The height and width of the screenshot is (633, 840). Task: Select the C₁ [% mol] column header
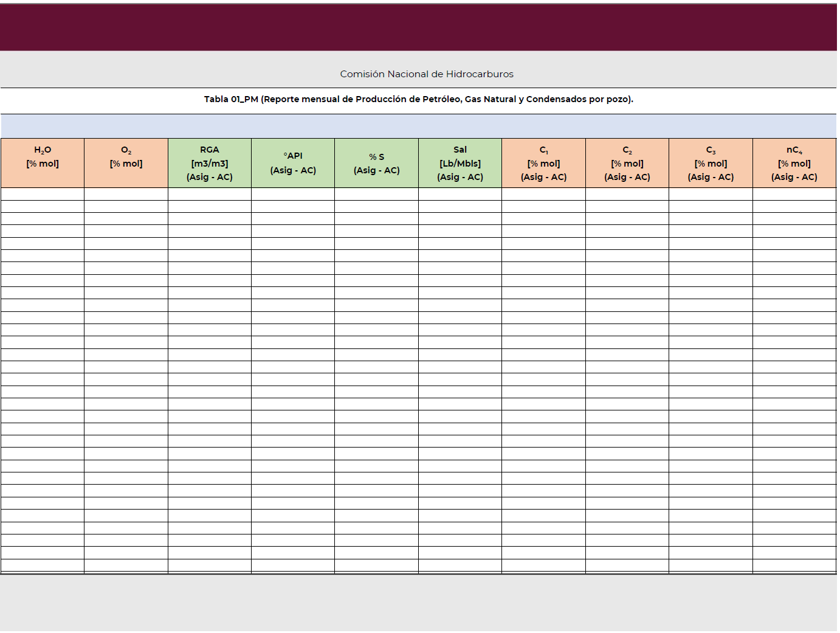[543, 162]
